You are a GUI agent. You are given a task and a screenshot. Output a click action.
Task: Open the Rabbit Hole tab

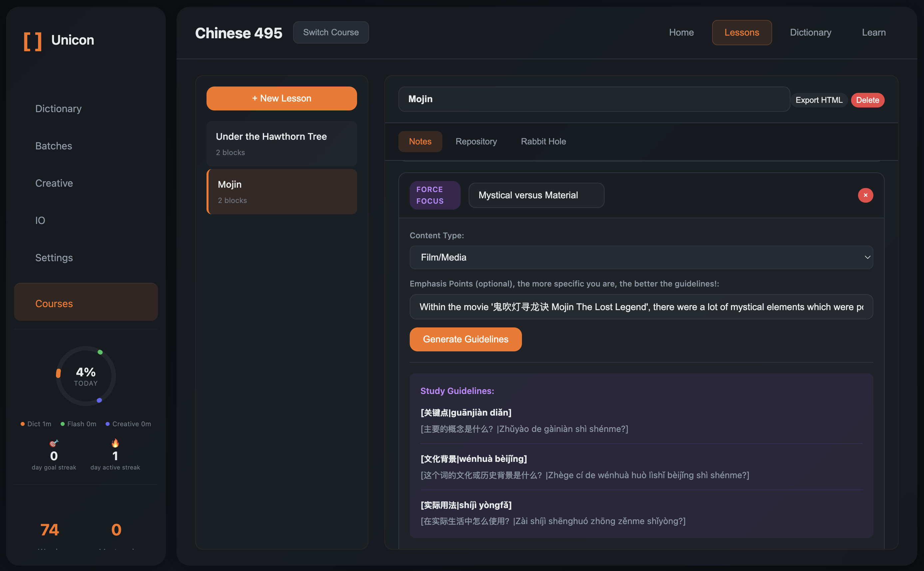click(x=543, y=141)
